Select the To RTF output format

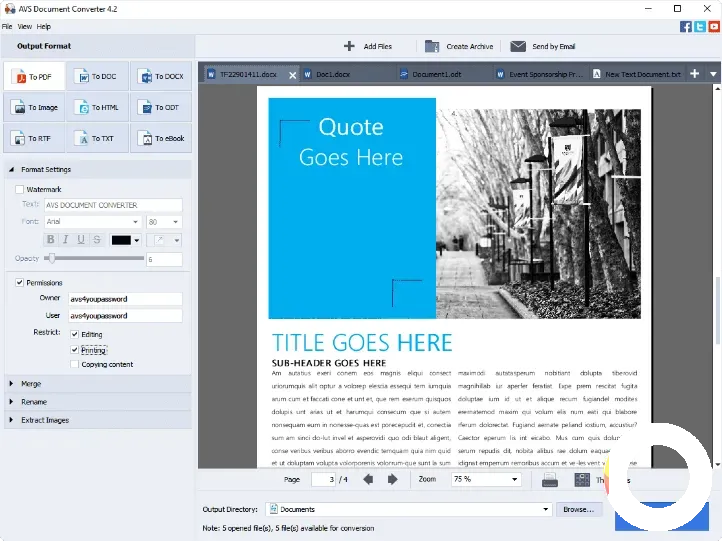[34, 138]
